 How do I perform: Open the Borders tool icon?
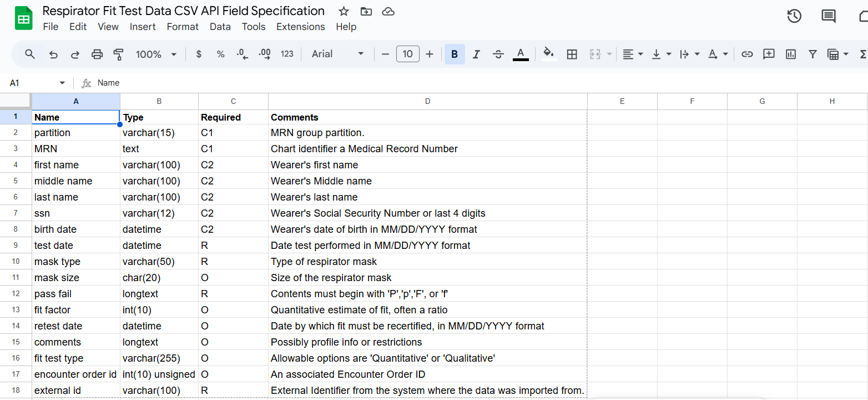[572, 54]
